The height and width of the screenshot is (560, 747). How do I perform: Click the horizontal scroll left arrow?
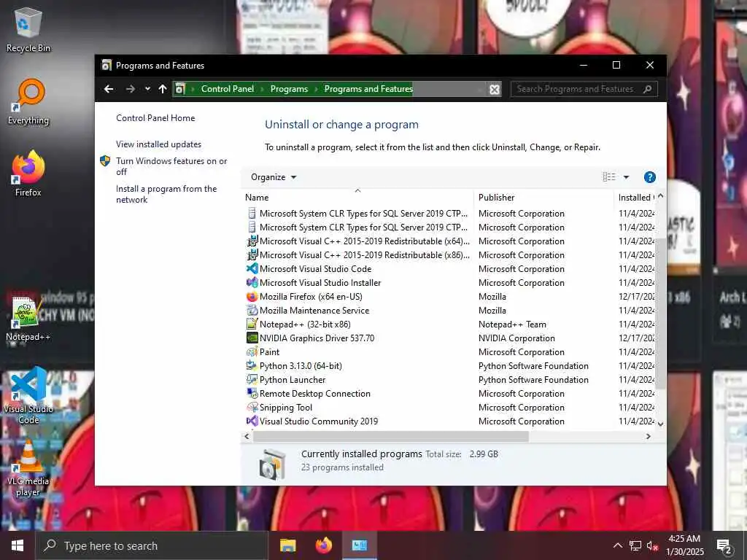(247, 436)
